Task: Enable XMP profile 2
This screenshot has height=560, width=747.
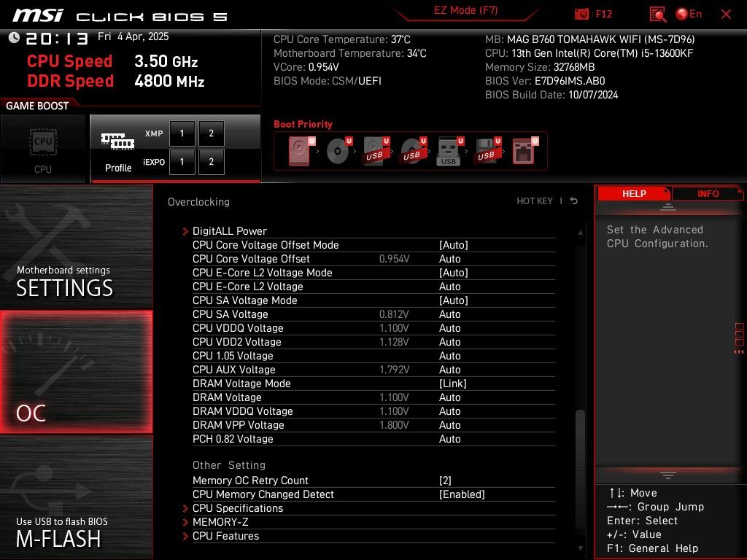Action: [x=211, y=133]
